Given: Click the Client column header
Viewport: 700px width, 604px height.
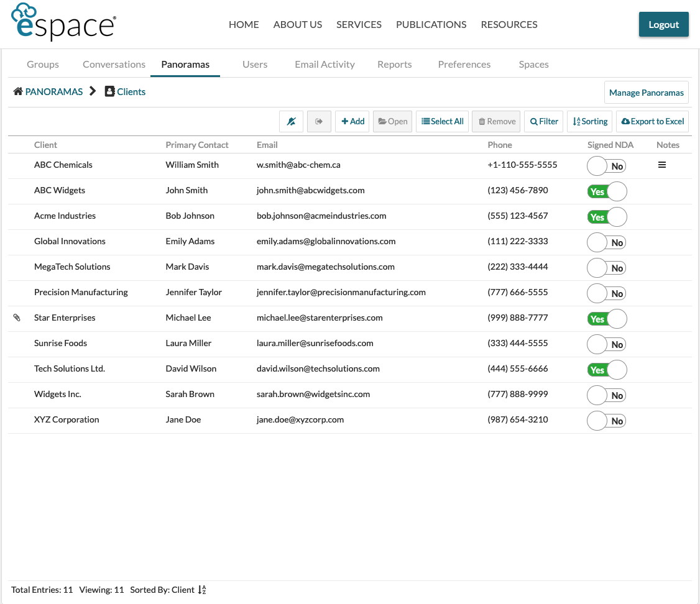Looking at the screenshot, I should [x=45, y=145].
